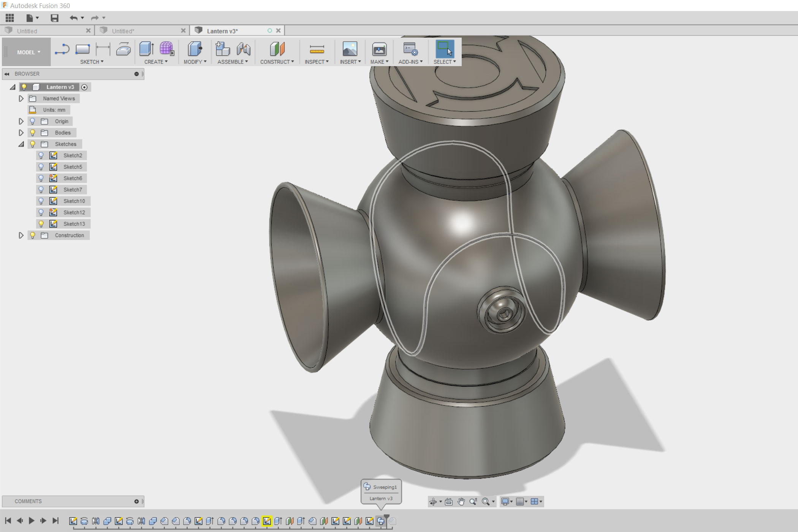Open the MODEL workspace dropdown
The height and width of the screenshot is (532, 798).
coord(28,52)
